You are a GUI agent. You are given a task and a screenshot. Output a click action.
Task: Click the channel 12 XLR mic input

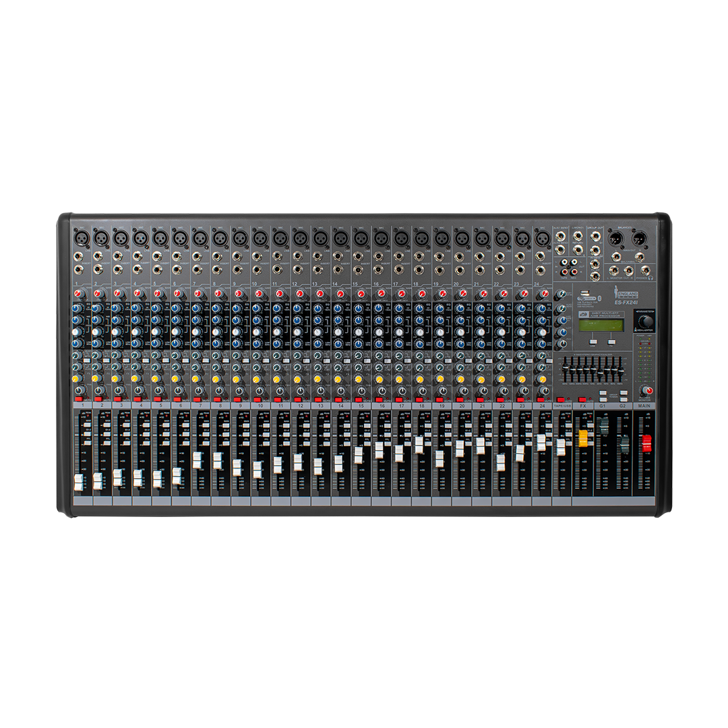pyautogui.click(x=300, y=239)
